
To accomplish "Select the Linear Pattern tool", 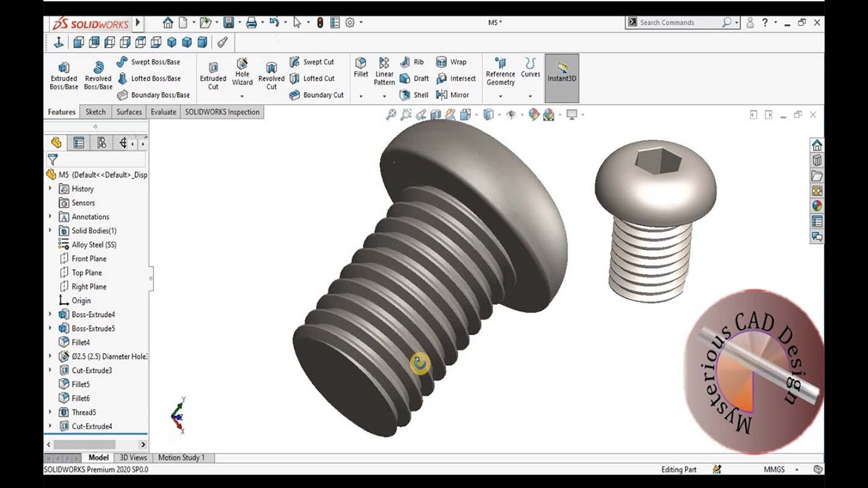I will point(384,72).
